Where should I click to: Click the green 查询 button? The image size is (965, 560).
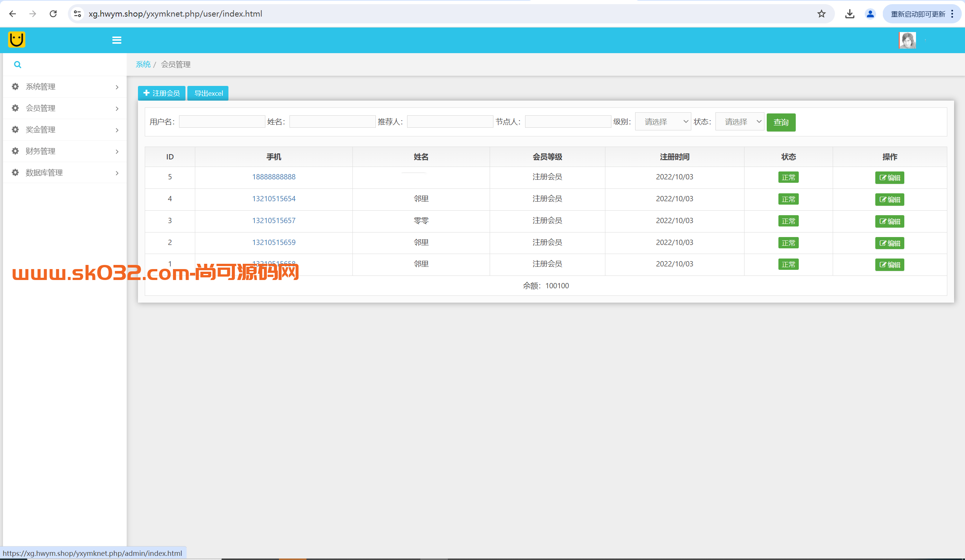[x=781, y=122]
